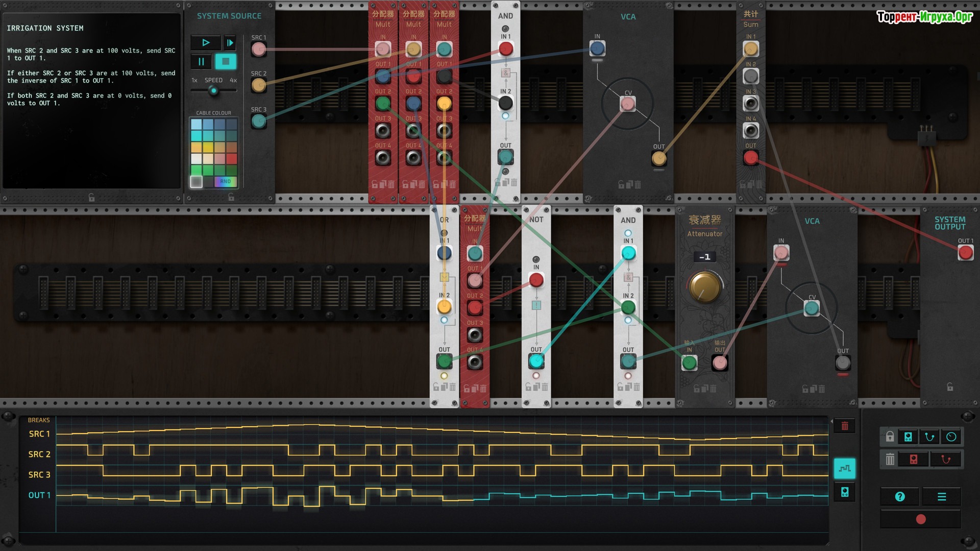980x551 pixels.
Task: Toggle lock for cables (cyan cable icon)
Action: (929, 437)
